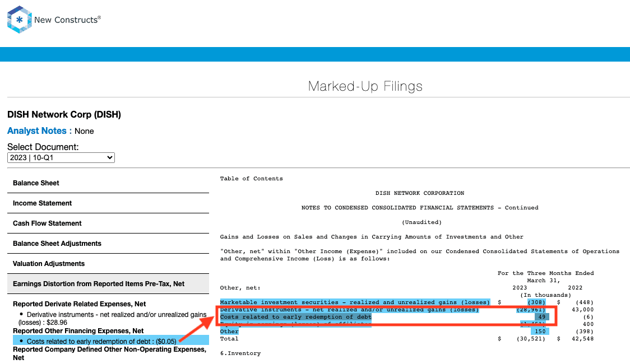Image resolution: width=630 pixels, height=364 pixels.
Task: Click the 2022 column header
Action: coord(575,288)
